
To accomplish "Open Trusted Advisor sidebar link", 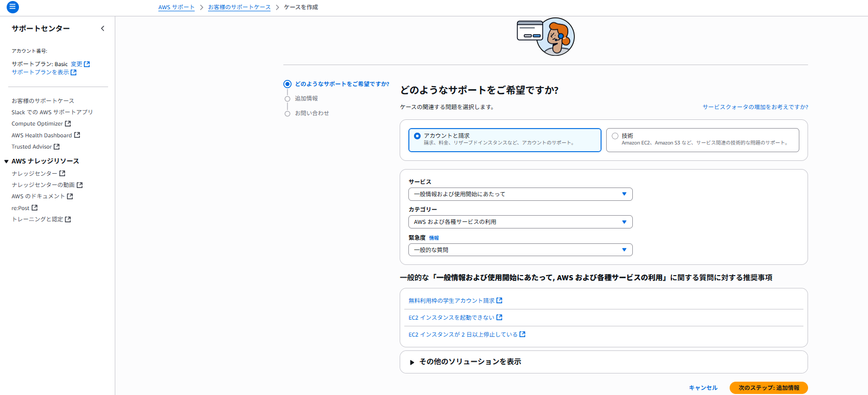I will click(32, 147).
